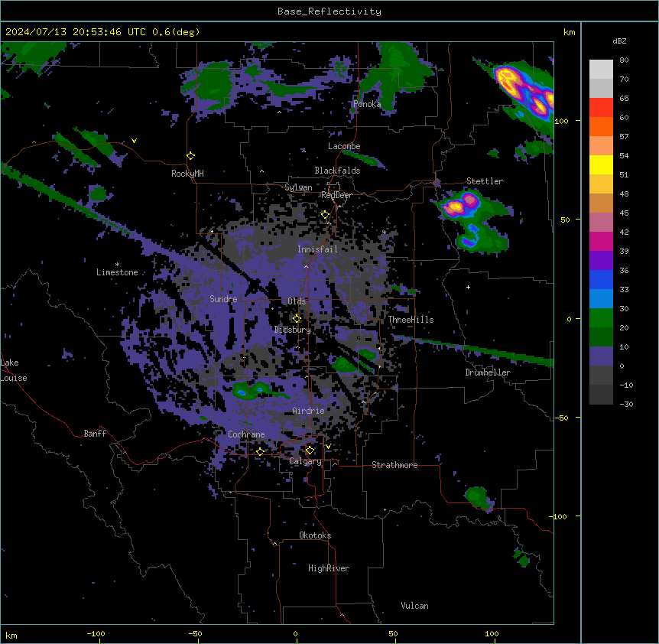This screenshot has width=659, height=644.
Task: Click the -100 tick on bottom axis
Action: pos(96,634)
